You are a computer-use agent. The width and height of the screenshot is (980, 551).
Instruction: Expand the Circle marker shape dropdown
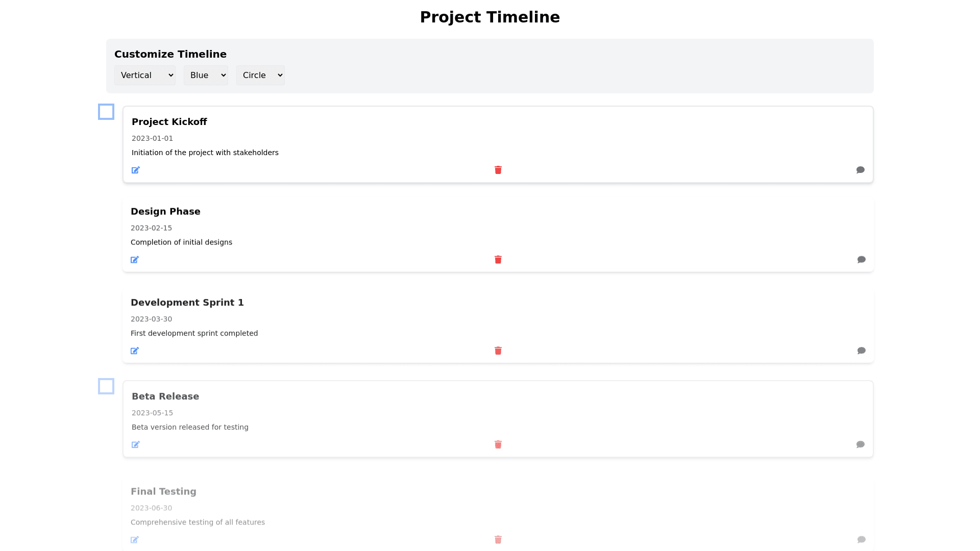click(x=260, y=76)
